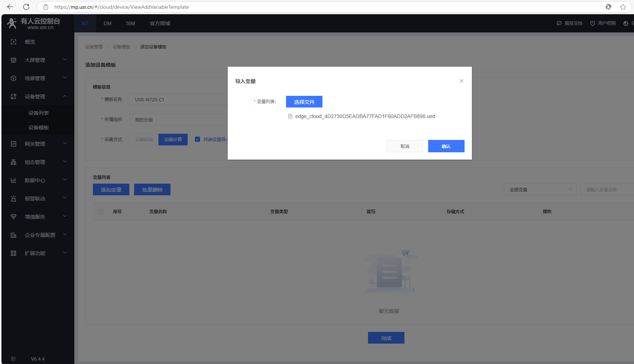Expand the 数据中心 menu chevron
This screenshot has height=364, width=634.
click(x=65, y=180)
